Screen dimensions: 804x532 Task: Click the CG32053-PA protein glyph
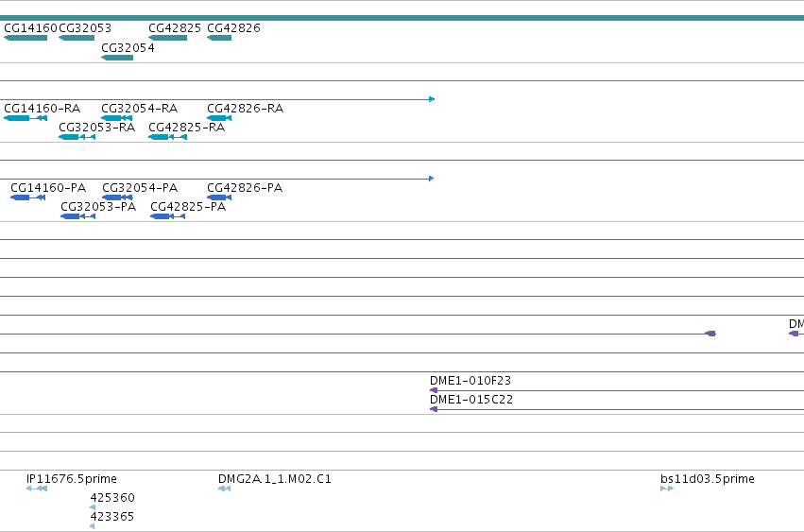[77, 216]
